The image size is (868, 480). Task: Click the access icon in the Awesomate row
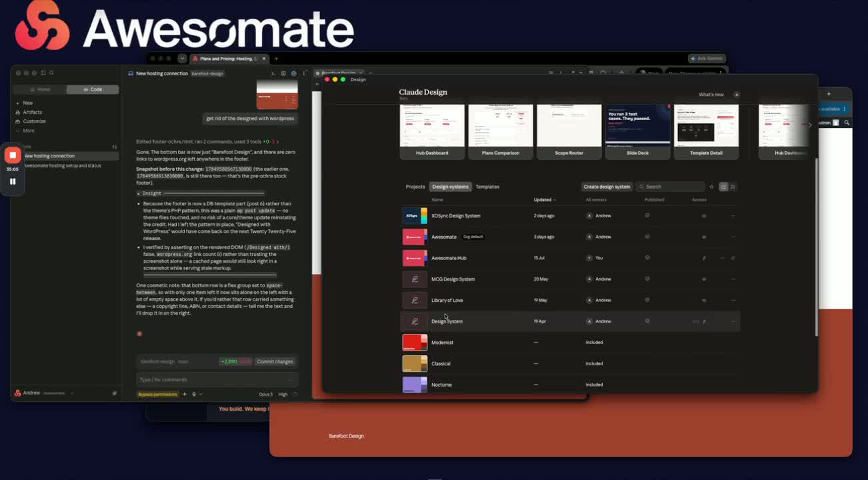tap(704, 237)
